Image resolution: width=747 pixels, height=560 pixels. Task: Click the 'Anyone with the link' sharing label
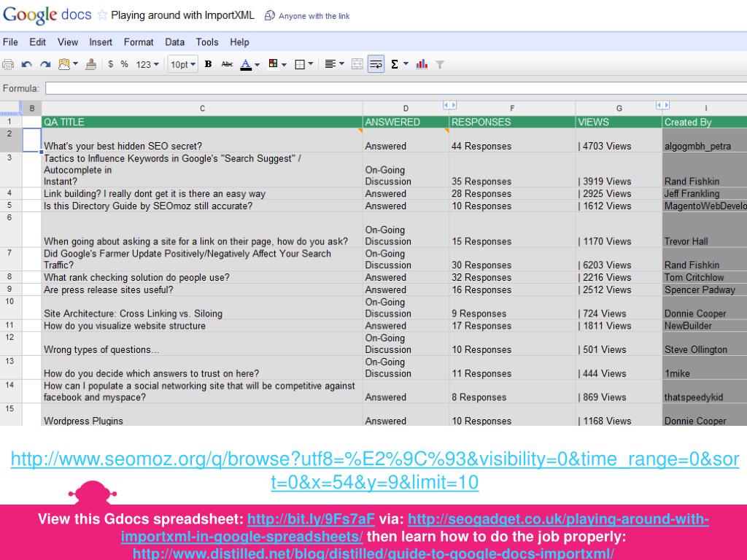[x=314, y=16]
